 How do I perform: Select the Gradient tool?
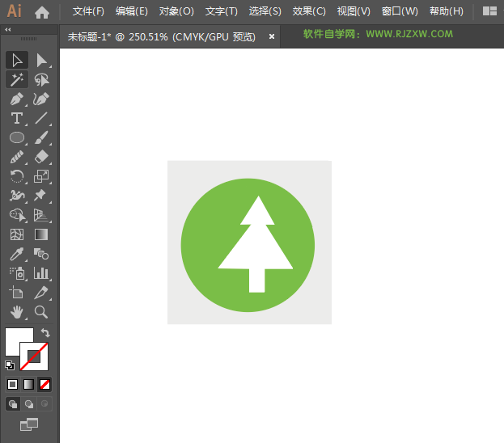coord(41,234)
